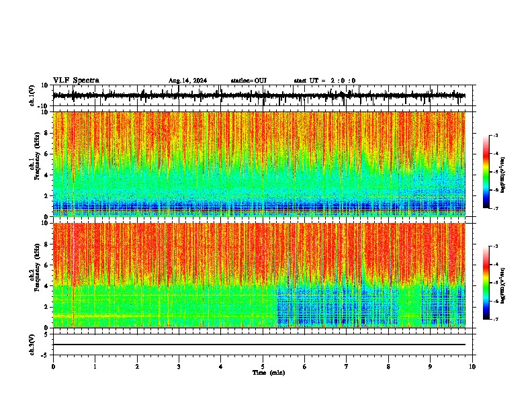Click time axis tick label "2"
The image size is (532, 411).
(137, 367)
